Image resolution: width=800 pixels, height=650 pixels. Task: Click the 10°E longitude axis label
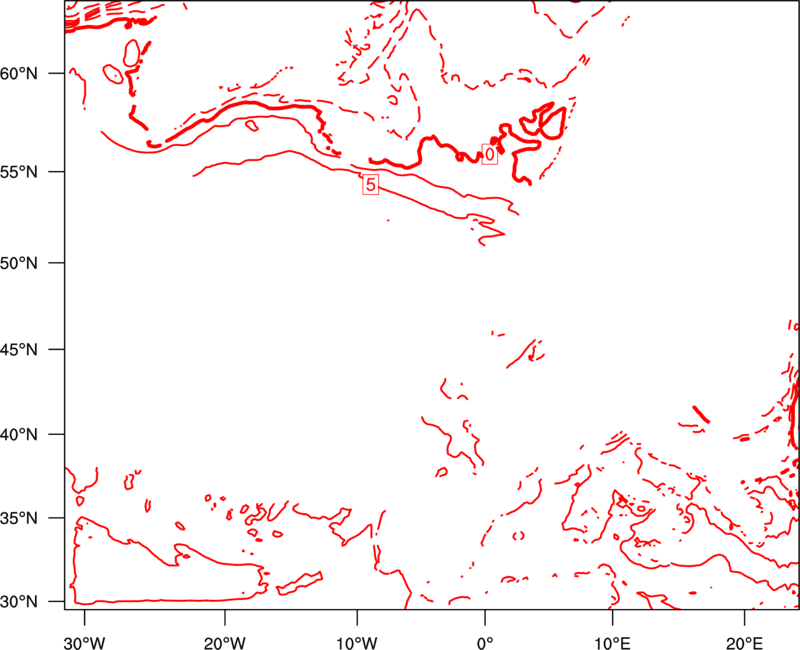click(x=612, y=642)
